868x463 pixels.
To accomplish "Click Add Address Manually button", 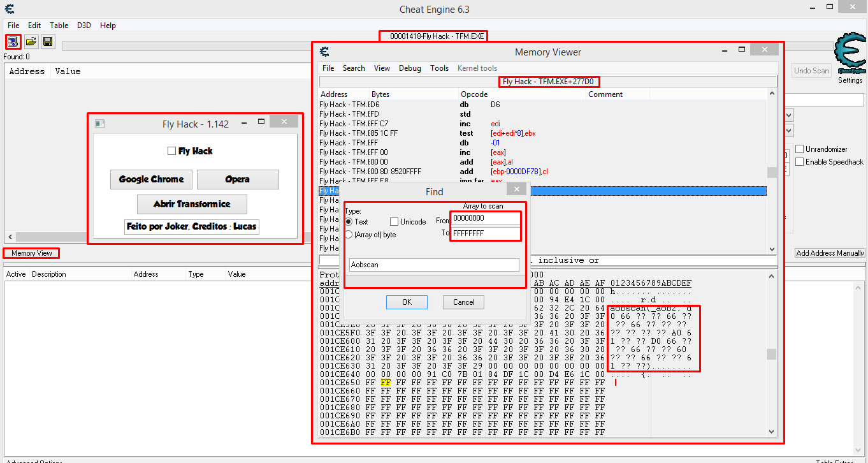I will coord(830,253).
